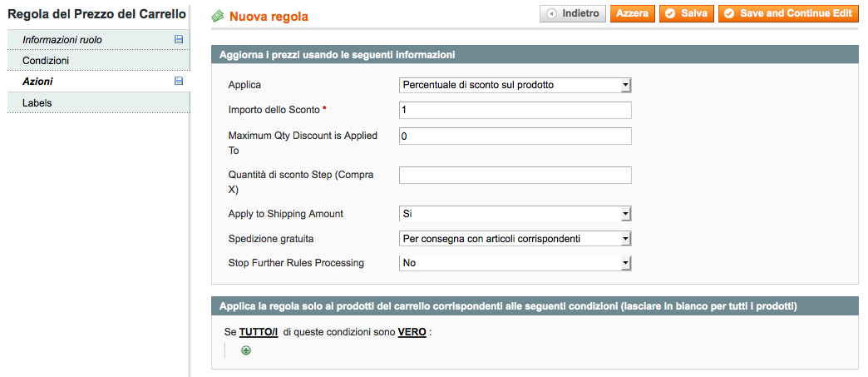Click the green add condition plus icon
This screenshot has width=868, height=377.
246,350
